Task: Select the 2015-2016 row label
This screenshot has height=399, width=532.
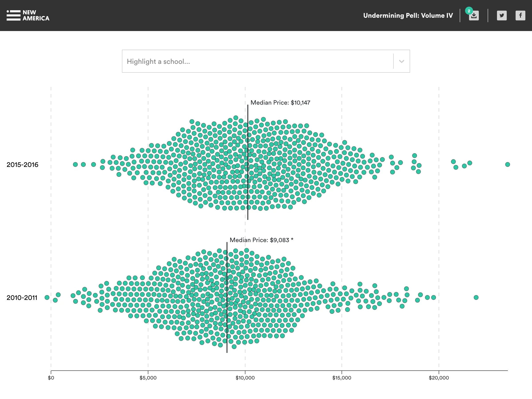Action: pyautogui.click(x=23, y=165)
